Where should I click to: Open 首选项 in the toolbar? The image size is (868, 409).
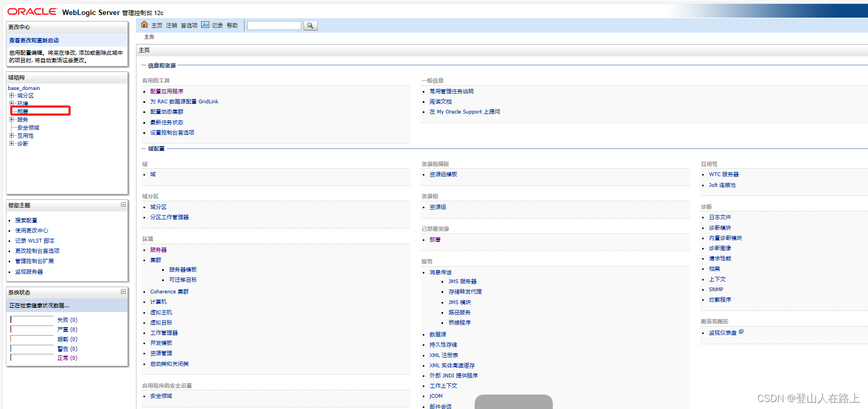pyautogui.click(x=189, y=25)
